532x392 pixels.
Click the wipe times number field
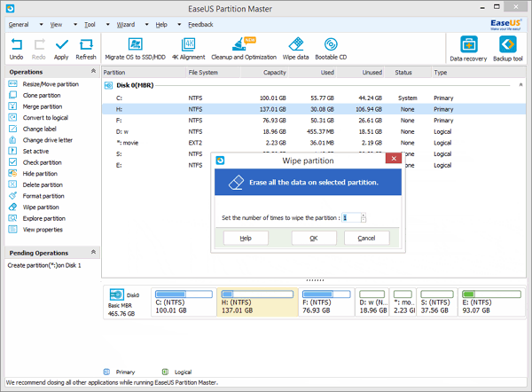(351, 217)
